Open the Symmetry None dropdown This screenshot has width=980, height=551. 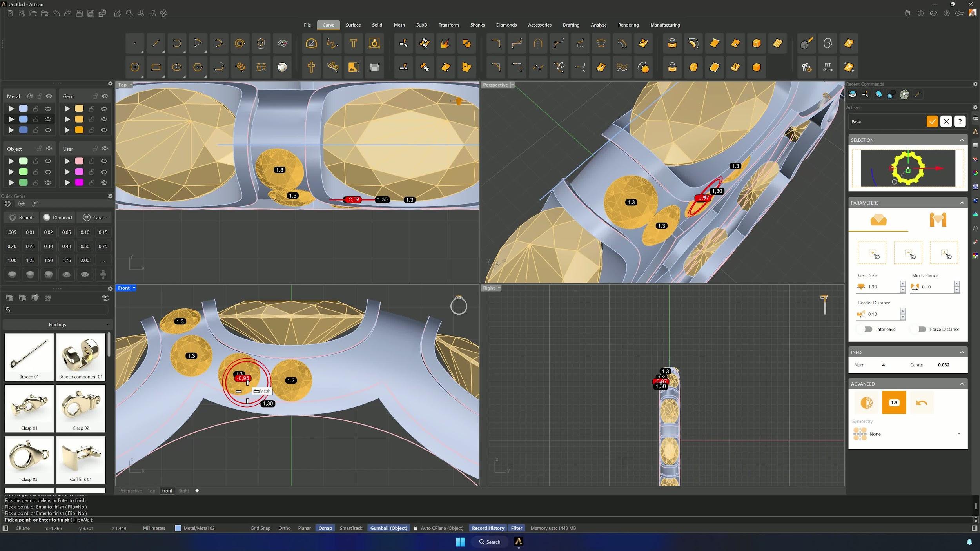(x=908, y=434)
